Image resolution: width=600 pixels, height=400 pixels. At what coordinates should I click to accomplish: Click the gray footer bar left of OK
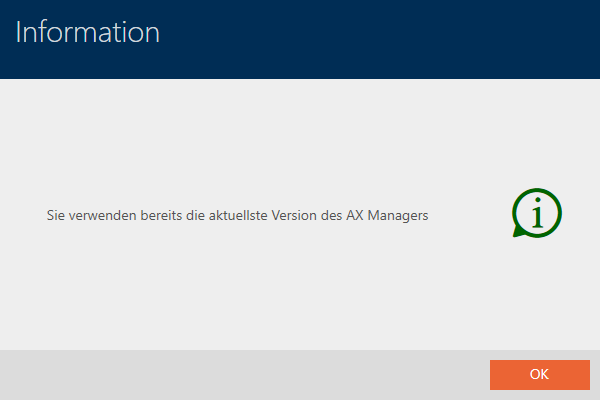pos(240,374)
